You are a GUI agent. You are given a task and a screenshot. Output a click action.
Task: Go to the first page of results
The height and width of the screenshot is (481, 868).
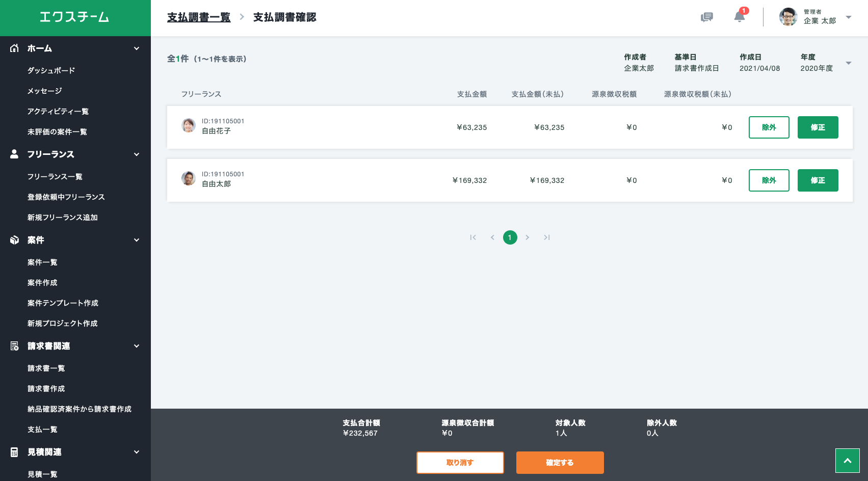[473, 237]
